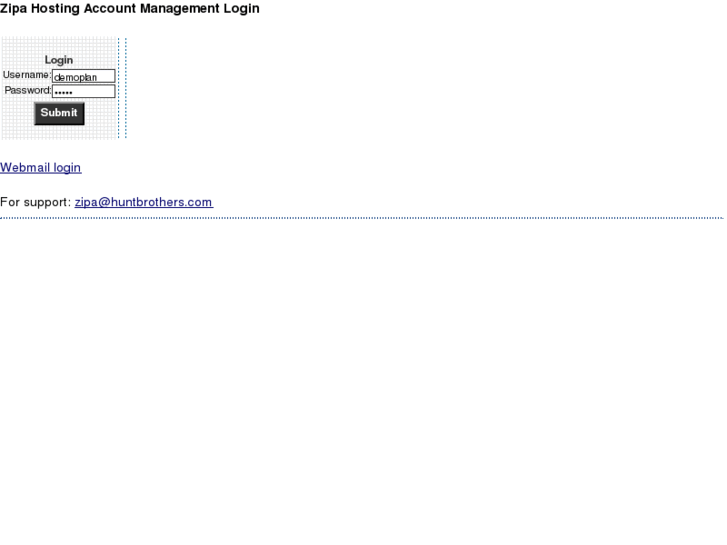
Task: Click the 'Username:' label
Action: point(27,75)
